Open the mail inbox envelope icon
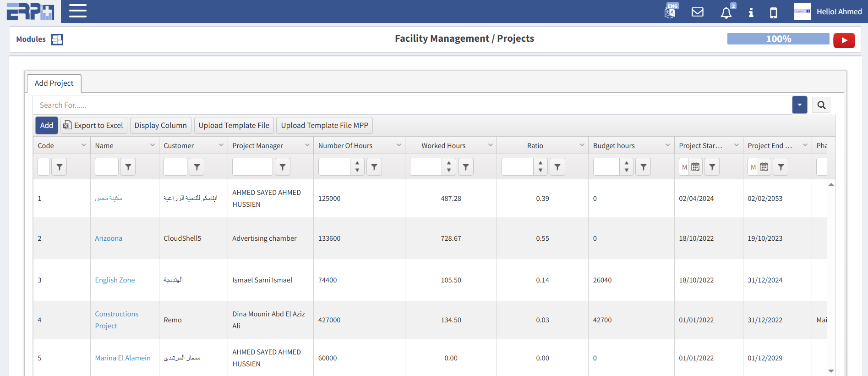Viewport: 868px width, 376px height. click(x=697, y=12)
